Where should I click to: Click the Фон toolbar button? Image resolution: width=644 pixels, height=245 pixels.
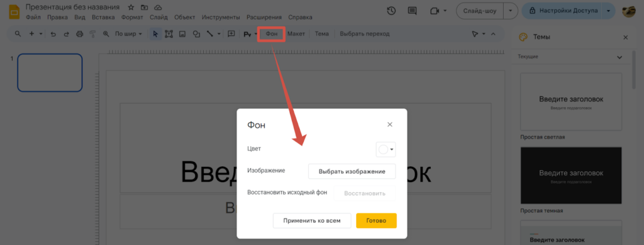pyautogui.click(x=272, y=34)
